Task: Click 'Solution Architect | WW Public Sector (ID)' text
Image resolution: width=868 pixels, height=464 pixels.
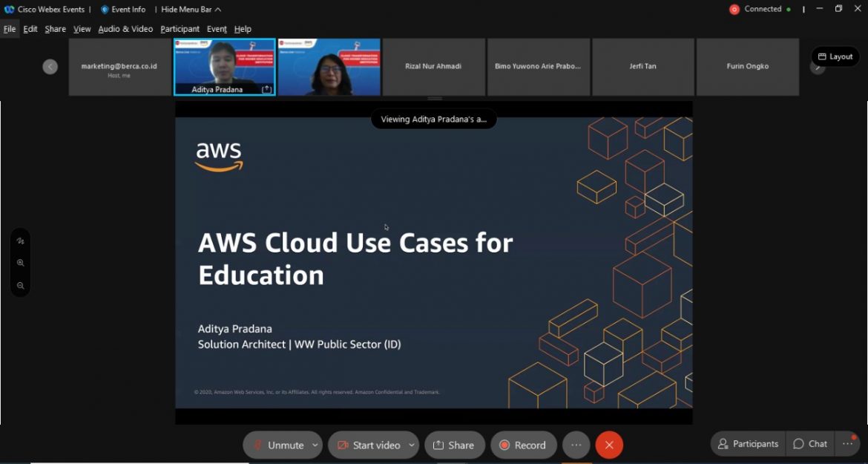Action: click(x=300, y=344)
